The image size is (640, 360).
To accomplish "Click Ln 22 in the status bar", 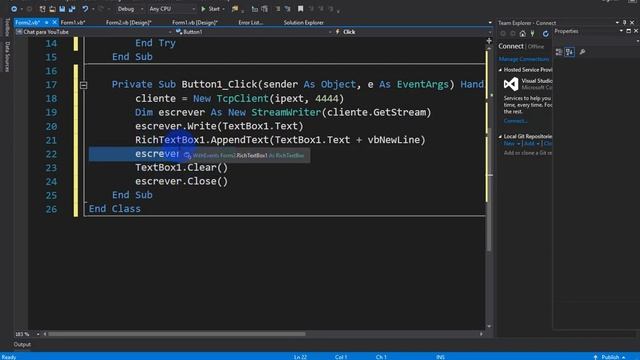I will pos(300,357).
